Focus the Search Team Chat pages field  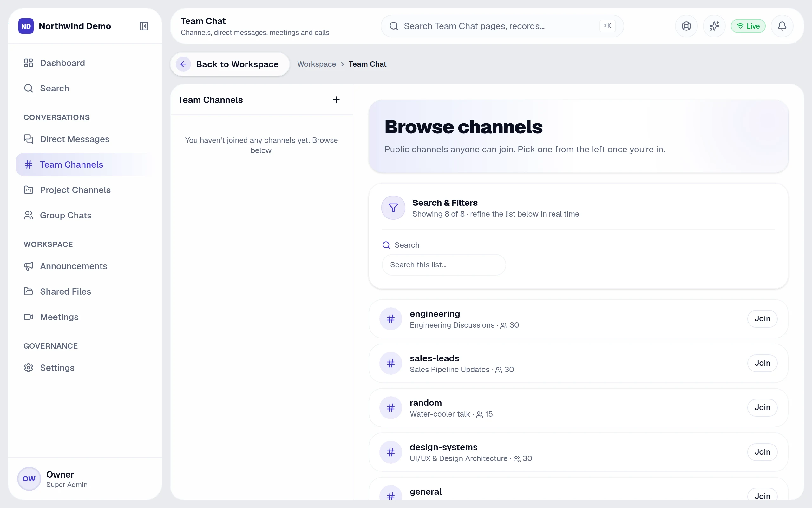coord(502,26)
